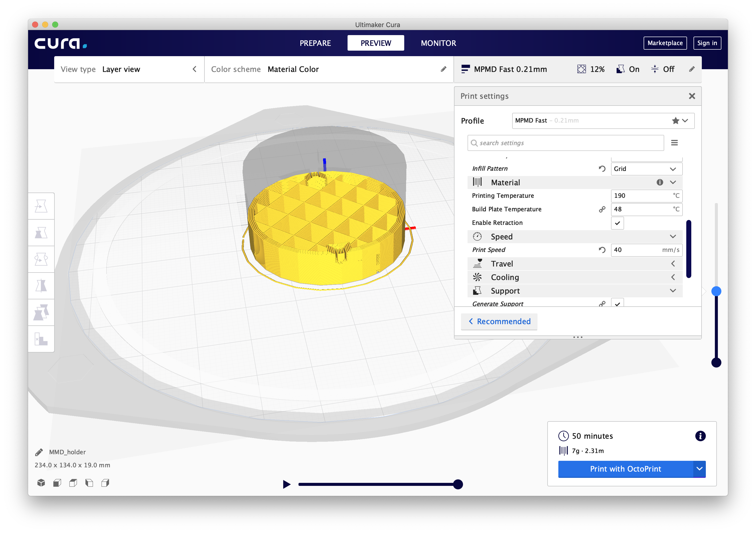Click the Printing Temperature value field
Image resolution: width=756 pixels, height=533 pixels.
[646, 196]
